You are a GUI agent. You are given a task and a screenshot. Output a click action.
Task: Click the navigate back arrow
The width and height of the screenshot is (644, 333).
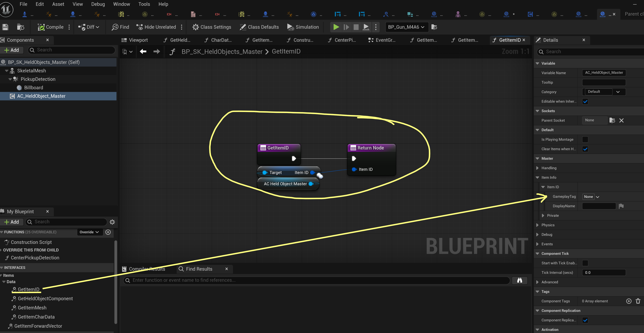(x=143, y=52)
